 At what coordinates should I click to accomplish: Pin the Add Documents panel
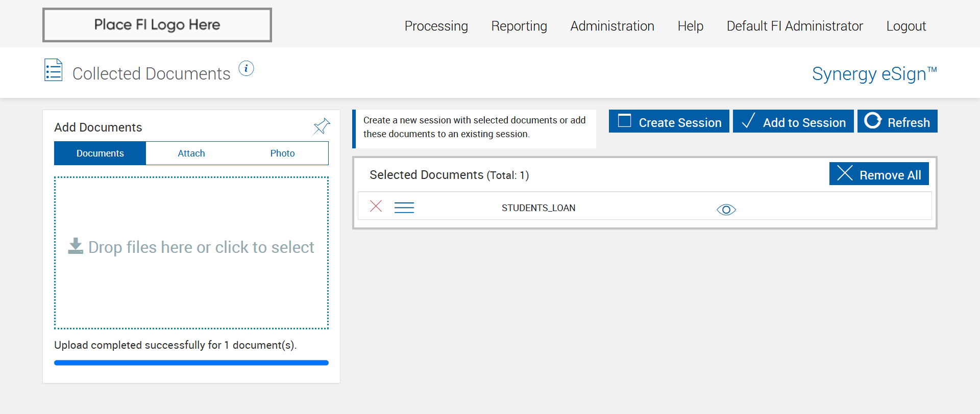tap(322, 126)
